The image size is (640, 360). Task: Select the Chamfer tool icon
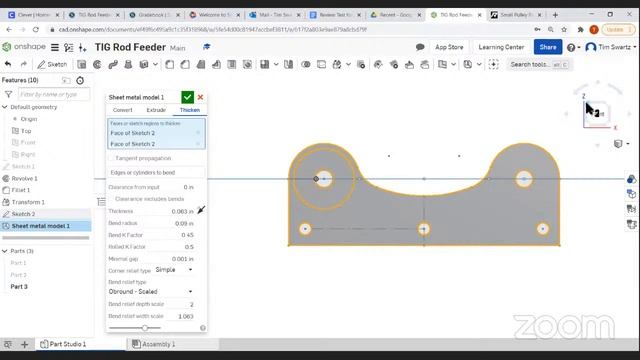click(x=185, y=64)
